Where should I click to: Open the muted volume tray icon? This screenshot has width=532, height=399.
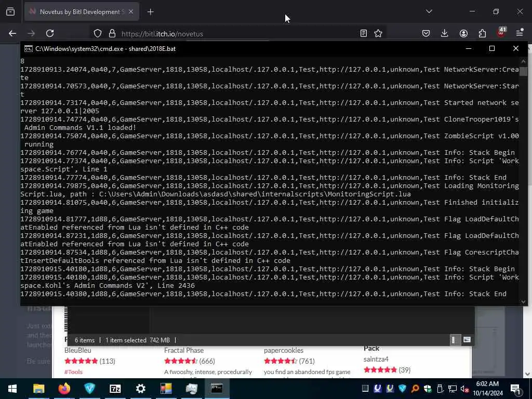465,389
